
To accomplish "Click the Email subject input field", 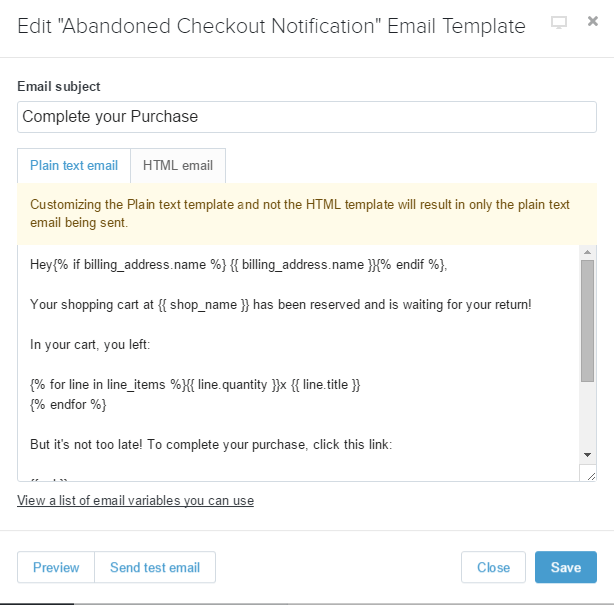I will 307,117.
